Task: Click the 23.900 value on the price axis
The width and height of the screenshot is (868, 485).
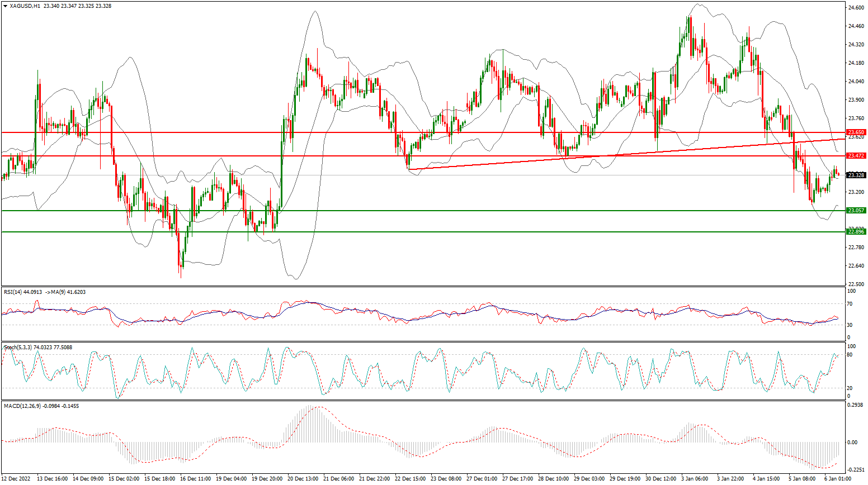Action: 856,99
